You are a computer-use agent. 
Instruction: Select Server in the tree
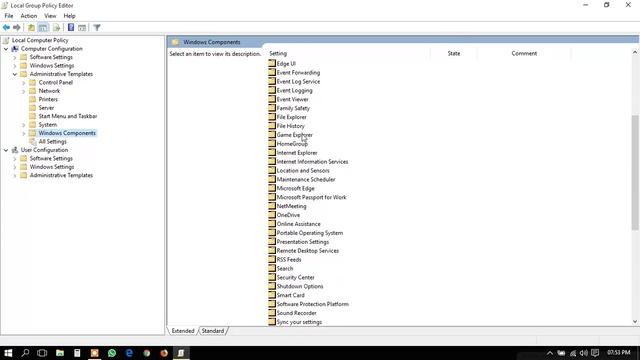click(46, 108)
